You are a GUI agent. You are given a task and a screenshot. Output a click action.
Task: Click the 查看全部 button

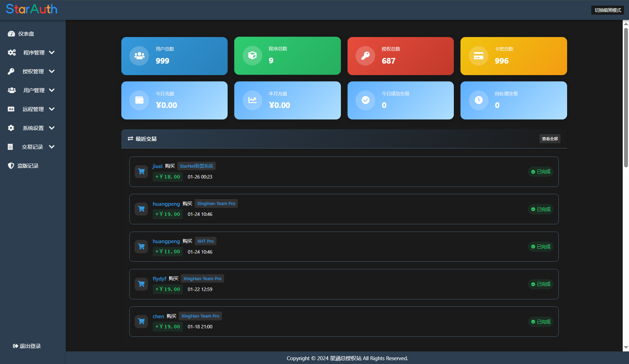[x=550, y=139]
